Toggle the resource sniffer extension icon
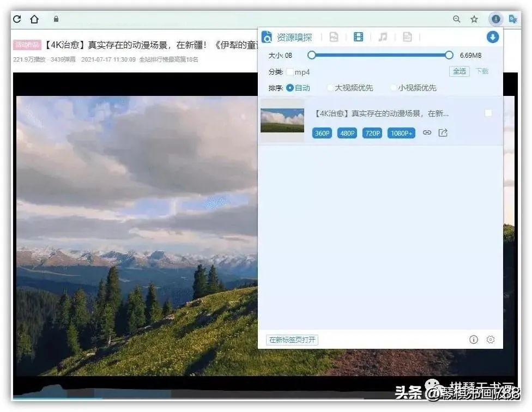532x412 pixels. pyautogui.click(x=495, y=19)
